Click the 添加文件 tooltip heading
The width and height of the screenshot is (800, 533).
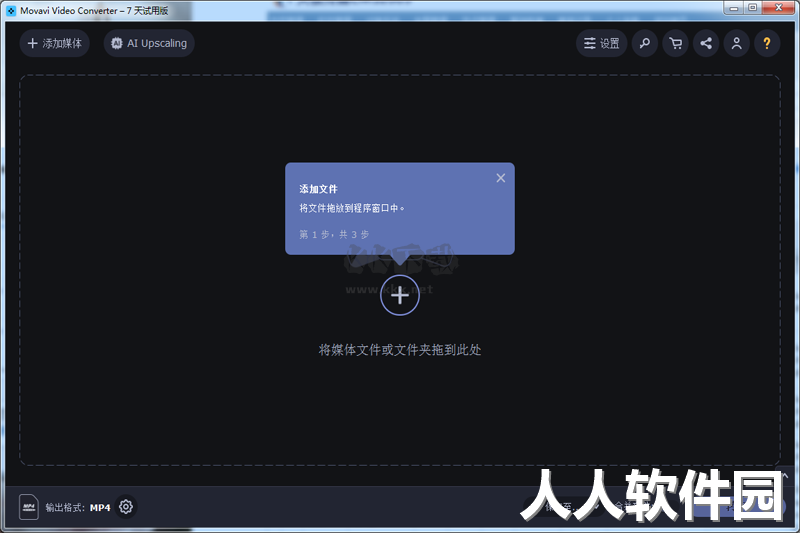[318, 189]
